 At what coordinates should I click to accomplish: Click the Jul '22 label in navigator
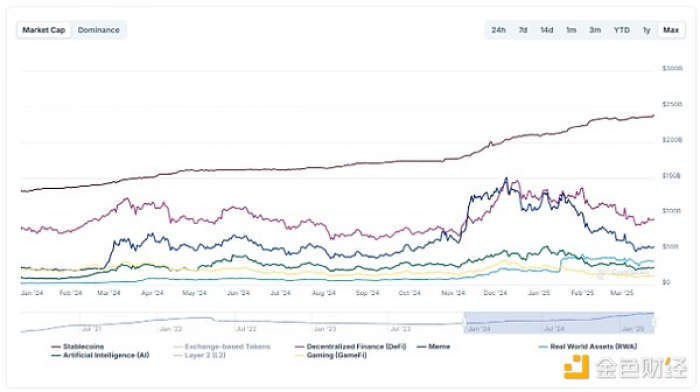pyautogui.click(x=246, y=329)
